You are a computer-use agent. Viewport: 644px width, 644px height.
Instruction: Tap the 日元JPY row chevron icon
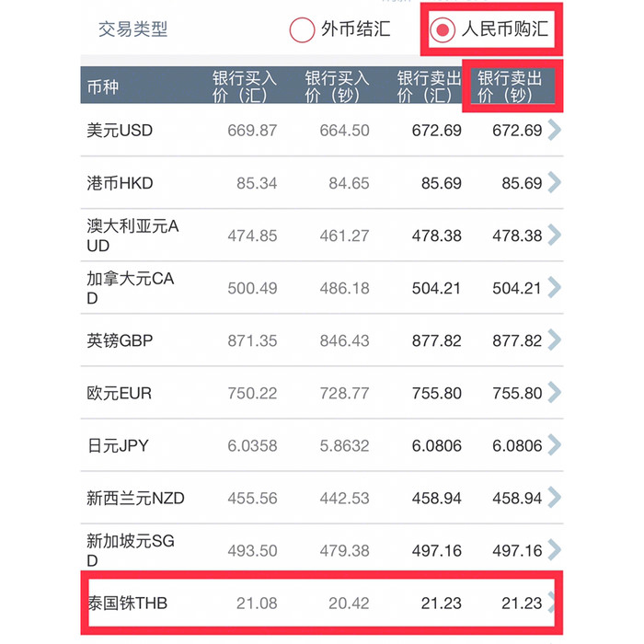pyautogui.click(x=553, y=445)
